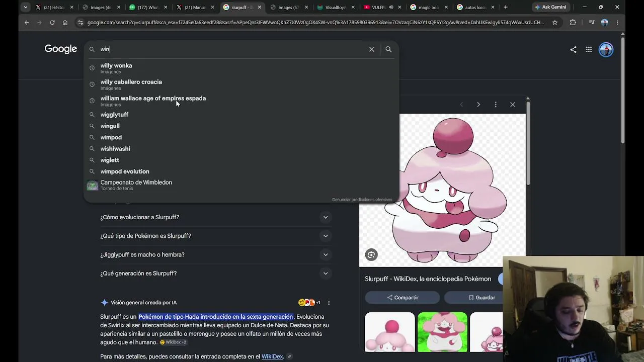Viewport: 644px width, 362px height.
Task: Open 'Slurpuff - WikiDex' title link
Action: pos(428,279)
